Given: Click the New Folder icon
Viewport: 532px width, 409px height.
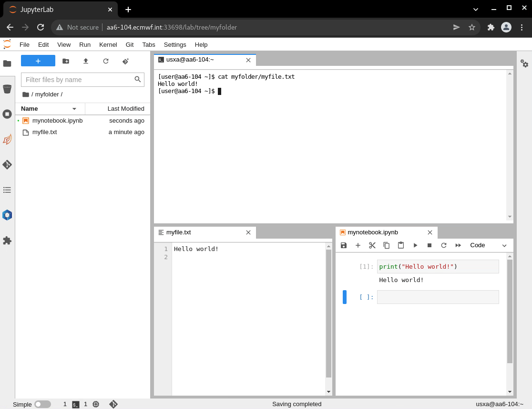Looking at the screenshot, I should [x=66, y=61].
